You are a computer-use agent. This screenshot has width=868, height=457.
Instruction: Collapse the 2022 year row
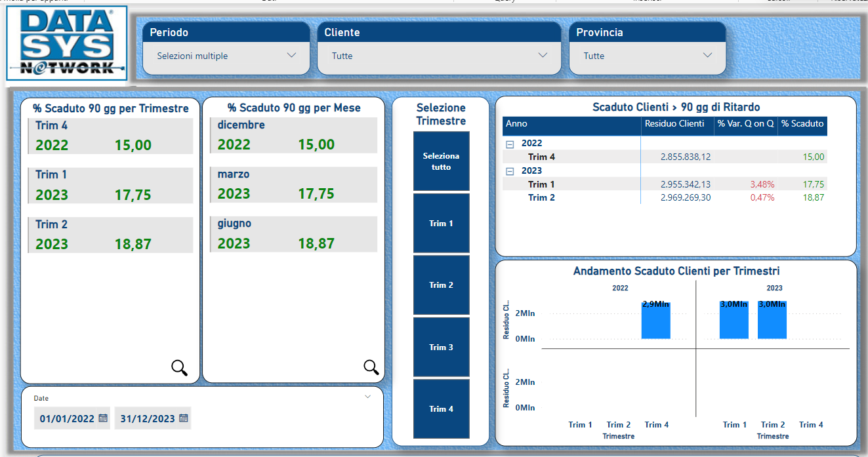(510, 144)
